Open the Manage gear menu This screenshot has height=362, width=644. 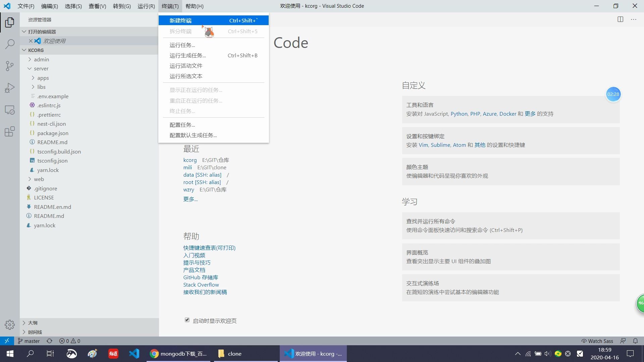pyautogui.click(x=10, y=324)
